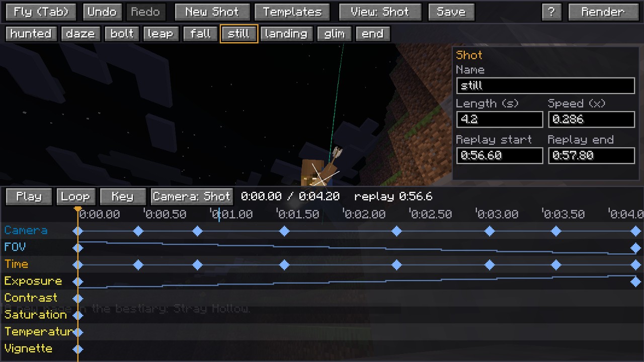Start the Render
The image size is (644, 362).
603,12
